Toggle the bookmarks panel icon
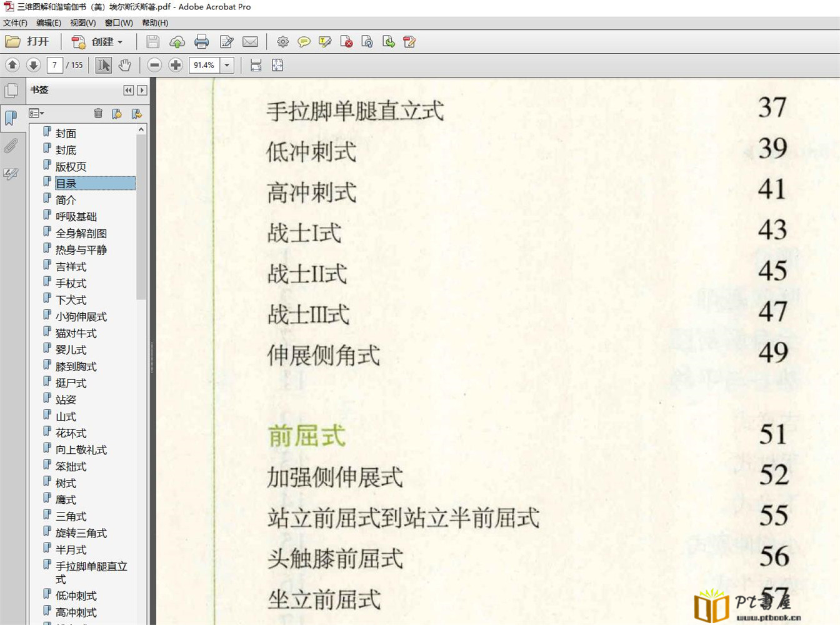Screen dimensions: 840x625 click(11, 117)
